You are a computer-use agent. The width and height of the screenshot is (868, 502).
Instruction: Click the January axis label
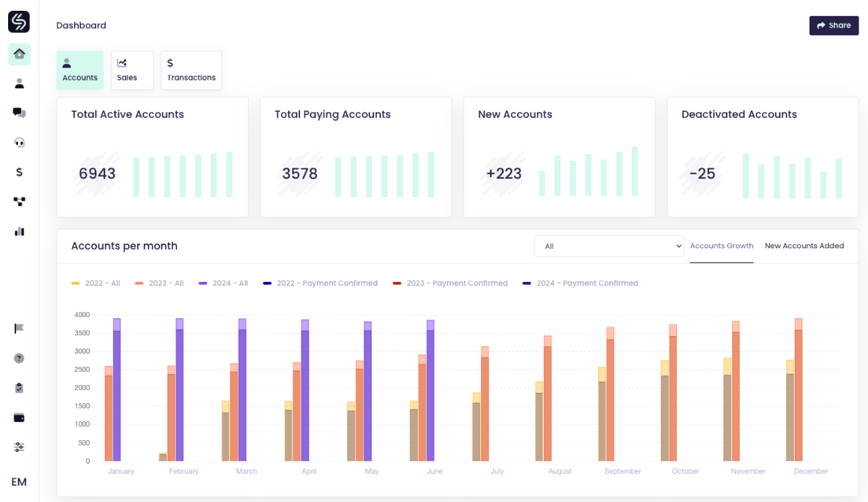tap(121, 471)
